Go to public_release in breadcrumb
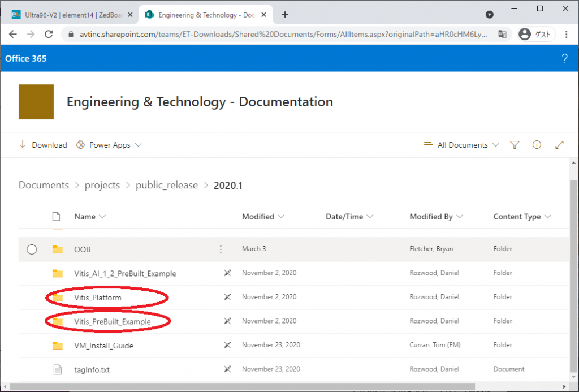 coord(167,185)
